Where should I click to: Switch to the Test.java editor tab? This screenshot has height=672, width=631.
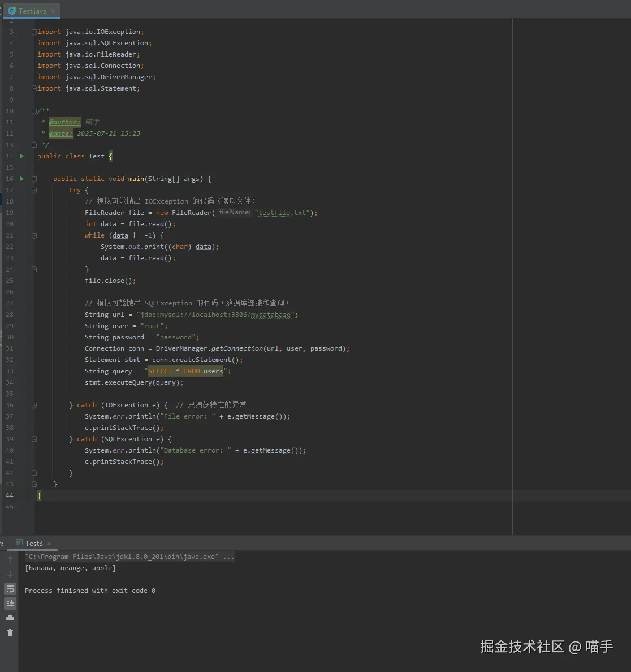[33, 11]
